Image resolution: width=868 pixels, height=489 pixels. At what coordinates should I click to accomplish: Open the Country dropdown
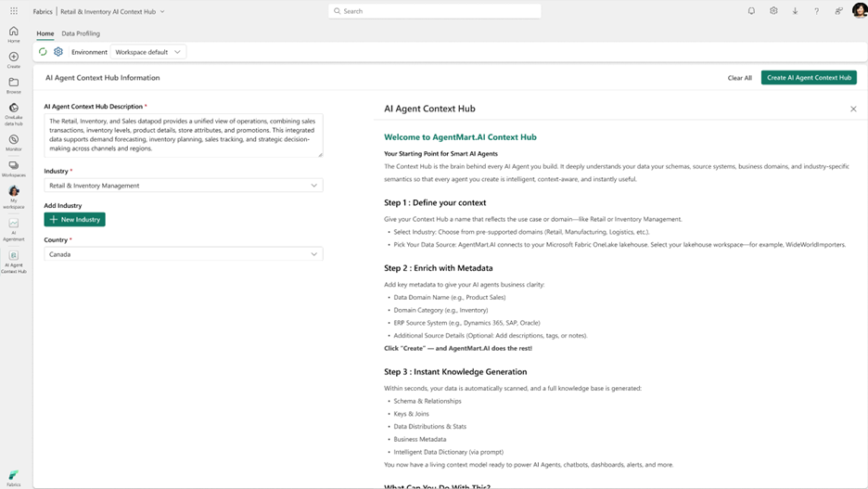point(184,254)
